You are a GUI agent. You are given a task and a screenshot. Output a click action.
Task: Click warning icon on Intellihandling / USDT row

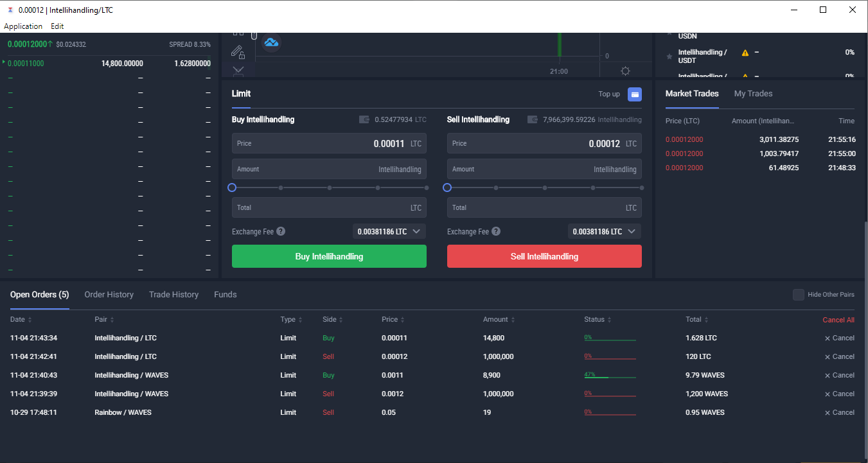(745, 53)
